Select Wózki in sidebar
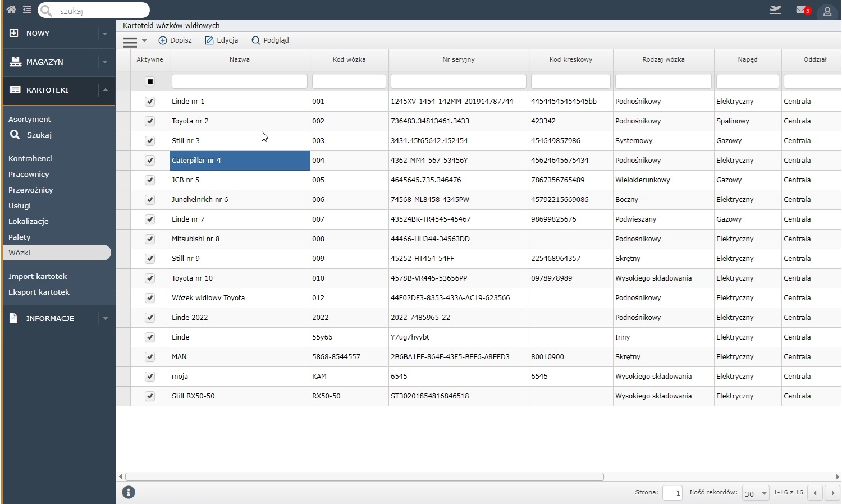The width and height of the screenshot is (842, 504). click(x=57, y=253)
